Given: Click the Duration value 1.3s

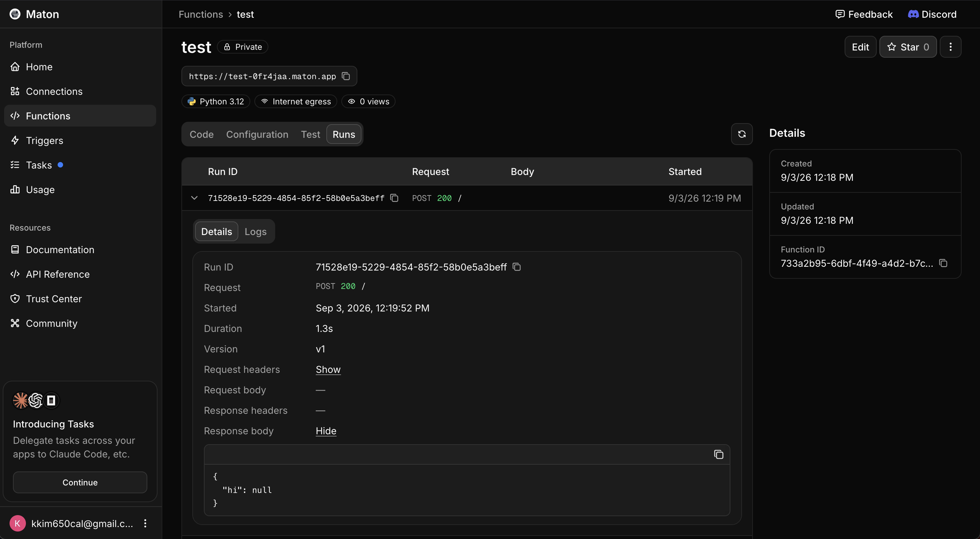Looking at the screenshot, I should pos(324,329).
